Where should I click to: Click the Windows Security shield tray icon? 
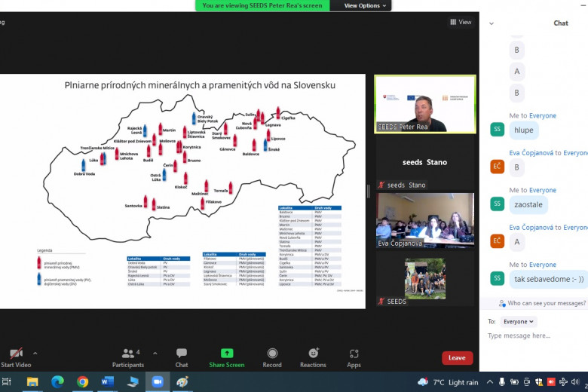pos(539,382)
